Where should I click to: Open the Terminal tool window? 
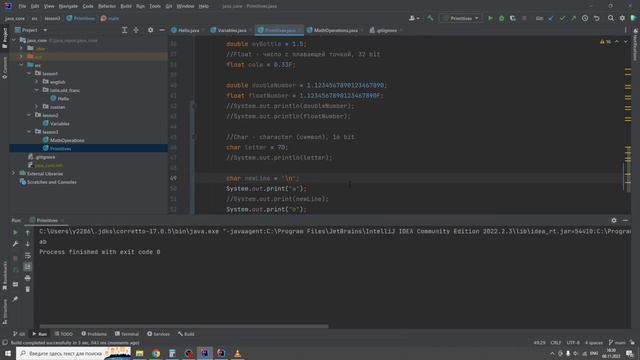[x=127, y=334]
